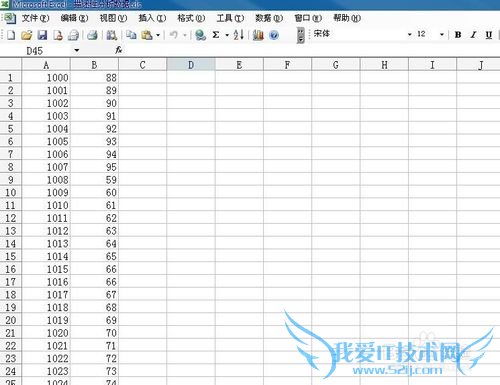Screen dimensions: 500x385
Task: Open the 工具 (Tools) menu
Action: pyautogui.click(x=230, y=18)
